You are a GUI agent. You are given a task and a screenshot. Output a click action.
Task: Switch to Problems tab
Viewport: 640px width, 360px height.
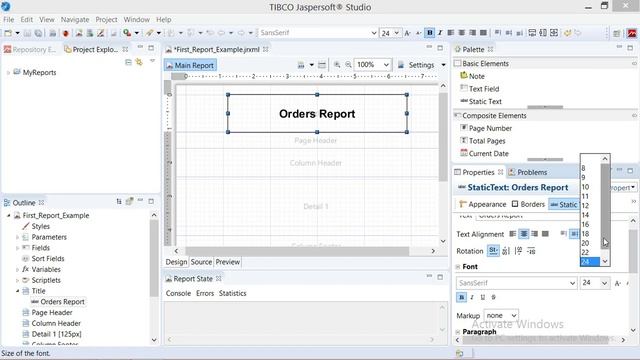coord(527,172)
